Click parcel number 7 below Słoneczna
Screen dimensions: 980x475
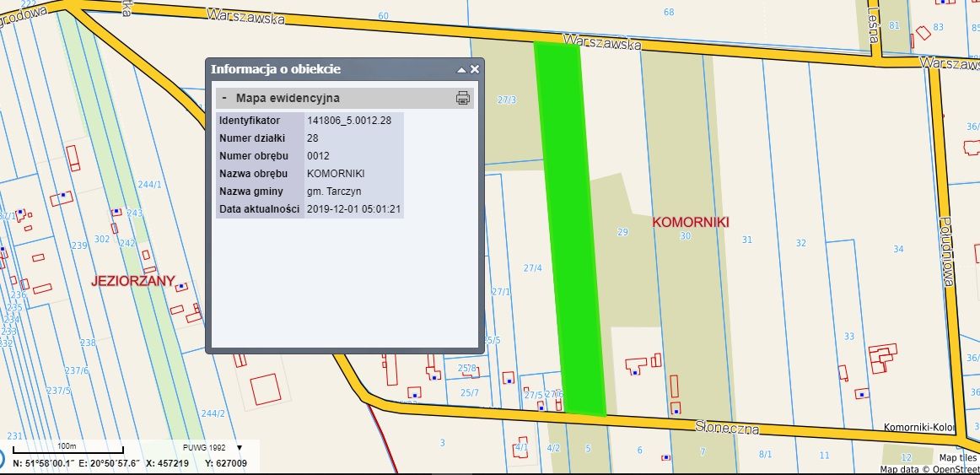click(703, 452)
